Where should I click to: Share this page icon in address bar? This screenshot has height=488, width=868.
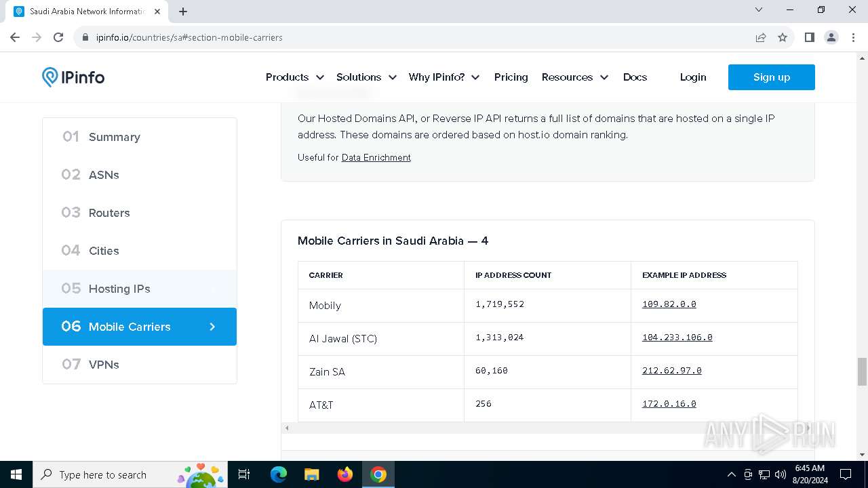tap(761, 37)
